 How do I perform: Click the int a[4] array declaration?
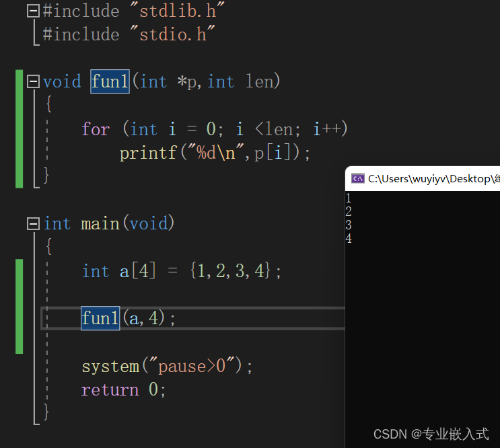[181, 272]
